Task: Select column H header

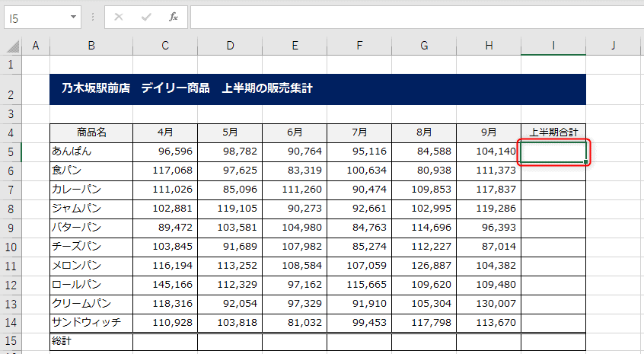Action: (x=489, y=46)
